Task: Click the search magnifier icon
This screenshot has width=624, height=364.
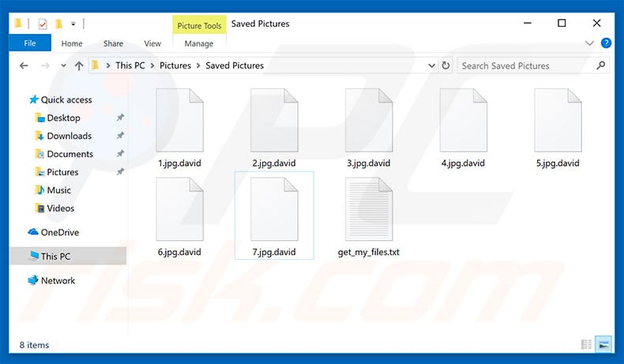Action: (x=600, y=66)
